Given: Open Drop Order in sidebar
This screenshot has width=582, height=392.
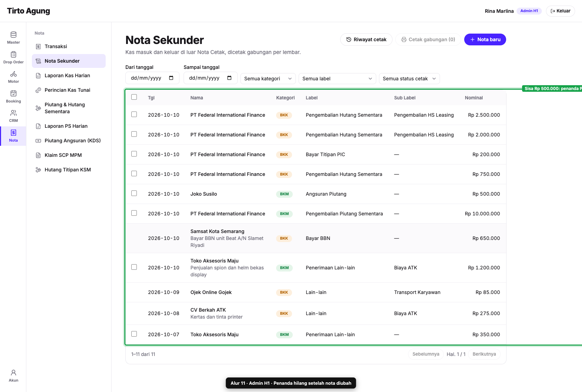Looking at the screenshot, I should [14, 57].
